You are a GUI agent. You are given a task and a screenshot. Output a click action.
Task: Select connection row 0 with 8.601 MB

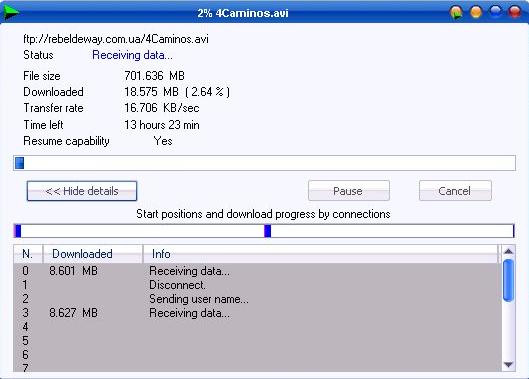257,271
